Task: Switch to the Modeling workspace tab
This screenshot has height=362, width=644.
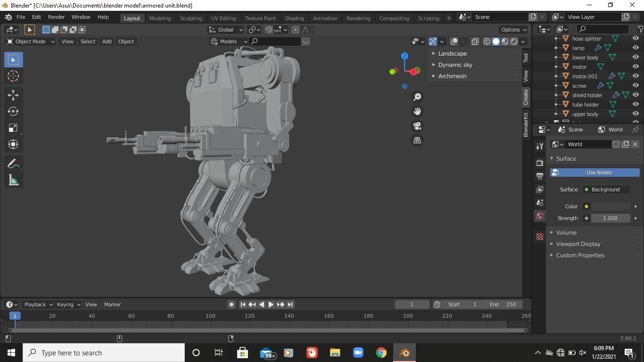Action: pyautogui.click(x=160, y=18)
